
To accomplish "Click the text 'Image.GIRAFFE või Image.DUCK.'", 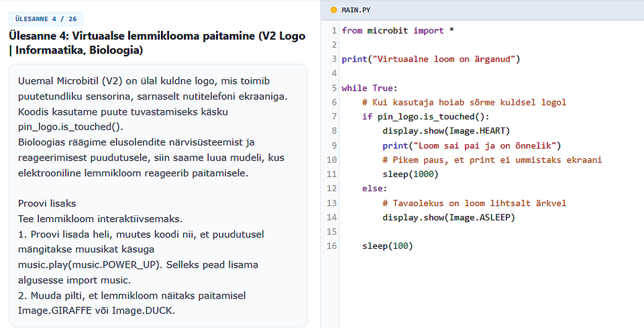I will (x=97, y=311).
